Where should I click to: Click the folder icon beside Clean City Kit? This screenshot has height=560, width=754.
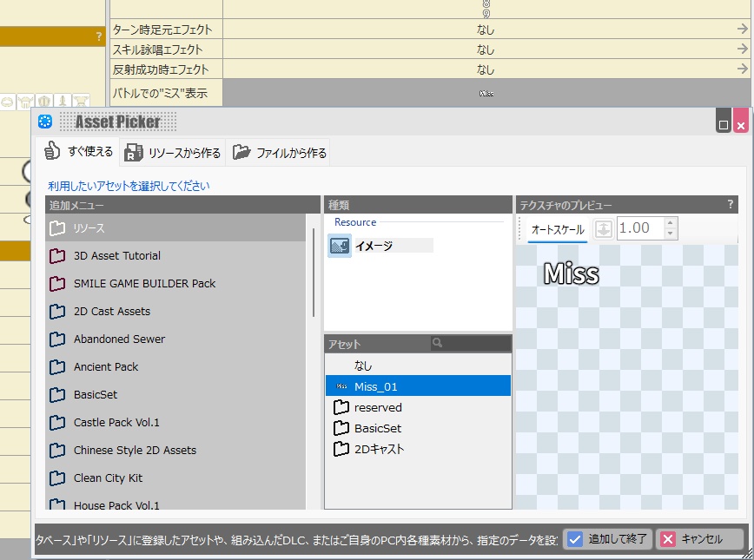click(57, 478)
